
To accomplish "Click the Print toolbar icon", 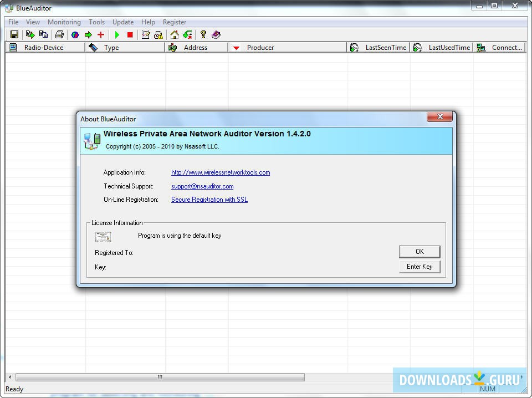I will point(59,34).
